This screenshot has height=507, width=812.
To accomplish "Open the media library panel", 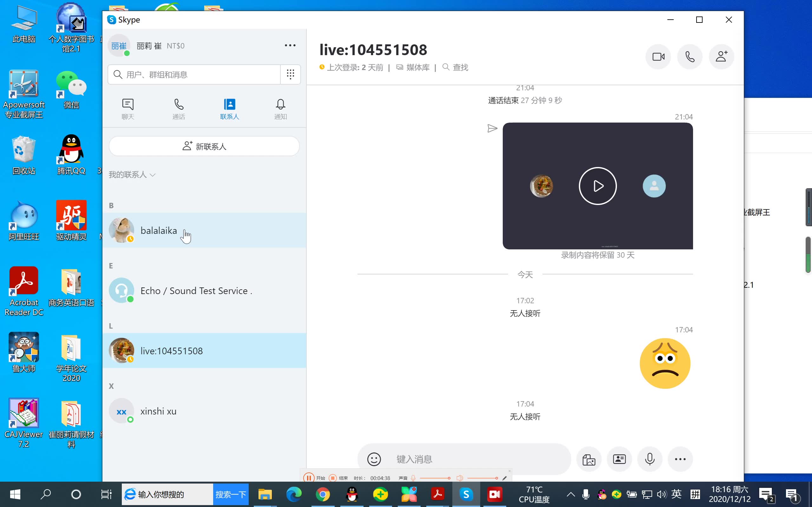I will (x=412, y=67).
